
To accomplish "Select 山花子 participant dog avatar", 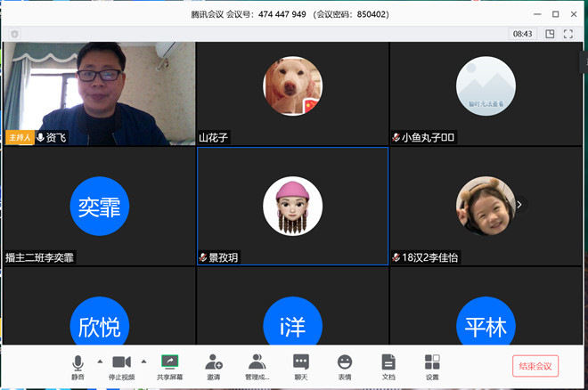I will click(x=292, y=85).
